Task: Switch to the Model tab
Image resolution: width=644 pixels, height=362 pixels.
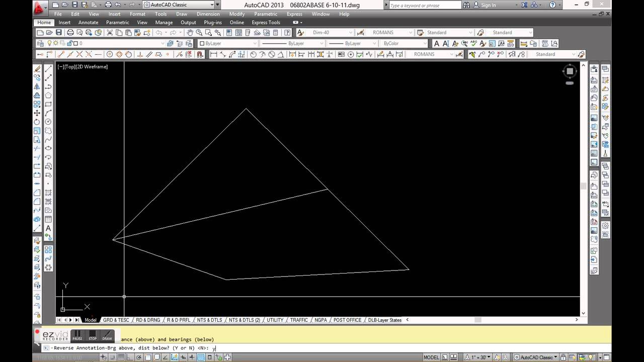Action: [x=90, y=320]
